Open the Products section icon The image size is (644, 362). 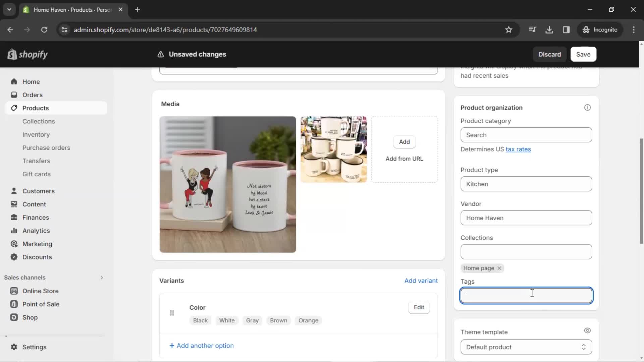(14, 108)
